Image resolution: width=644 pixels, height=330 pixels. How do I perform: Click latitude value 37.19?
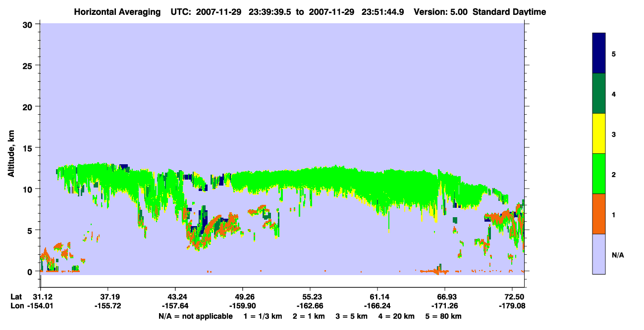pos(108,296)
